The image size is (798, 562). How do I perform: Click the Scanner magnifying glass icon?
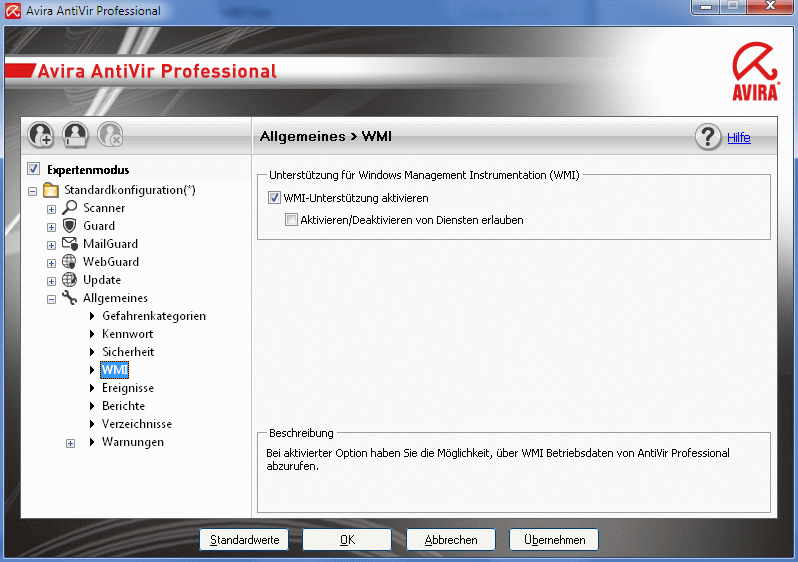click(x=70, y=208)
